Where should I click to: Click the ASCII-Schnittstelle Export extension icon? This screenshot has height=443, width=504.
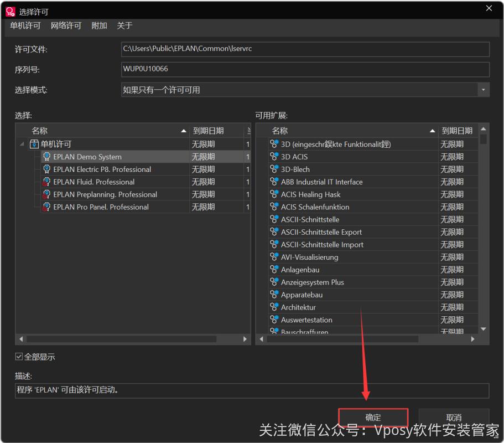point(274,232)
